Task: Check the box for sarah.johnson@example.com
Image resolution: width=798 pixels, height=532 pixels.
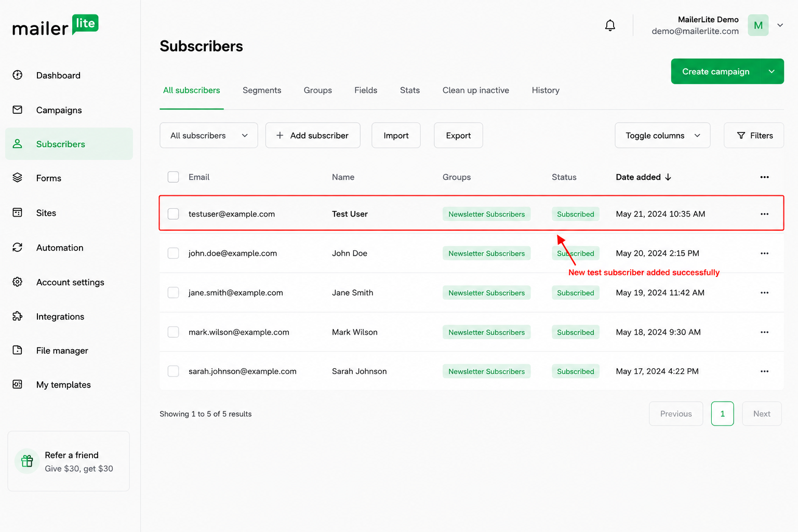Action: [x=174, y=371]
